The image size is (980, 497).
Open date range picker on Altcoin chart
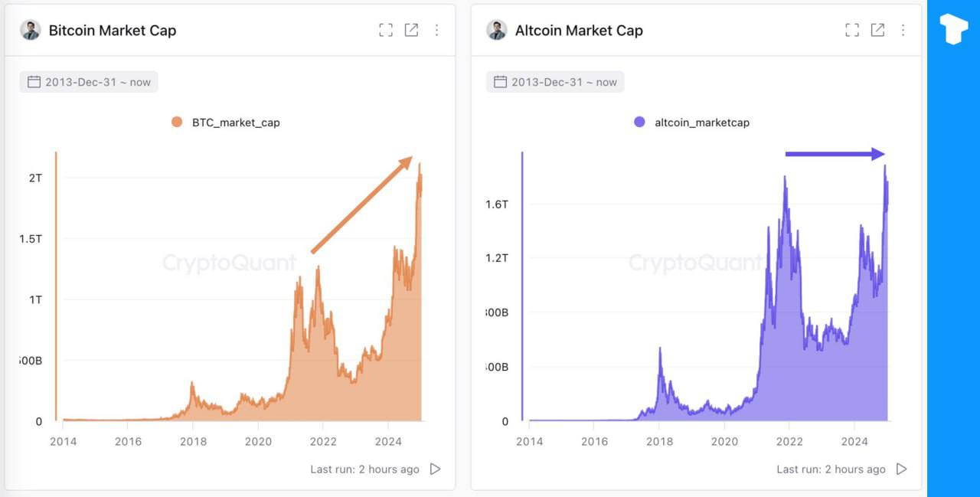[x=555, y=82]
